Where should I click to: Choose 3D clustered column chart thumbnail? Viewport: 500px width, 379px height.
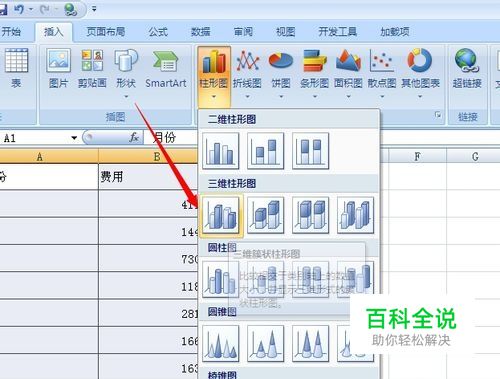coord(221,215)
